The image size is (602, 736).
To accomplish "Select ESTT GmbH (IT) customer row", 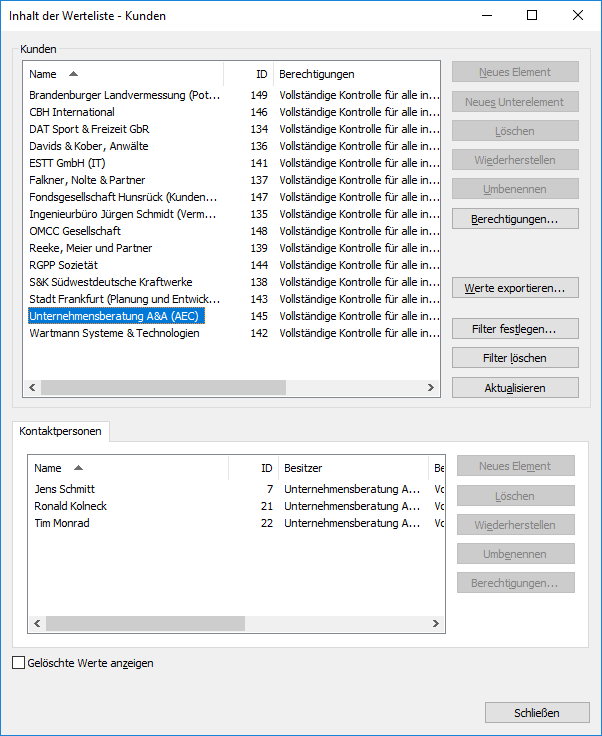I will (67, 163).
